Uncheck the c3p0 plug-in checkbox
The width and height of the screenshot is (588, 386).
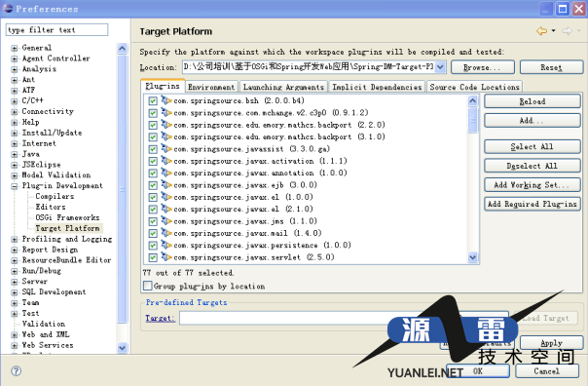[153, 113]
